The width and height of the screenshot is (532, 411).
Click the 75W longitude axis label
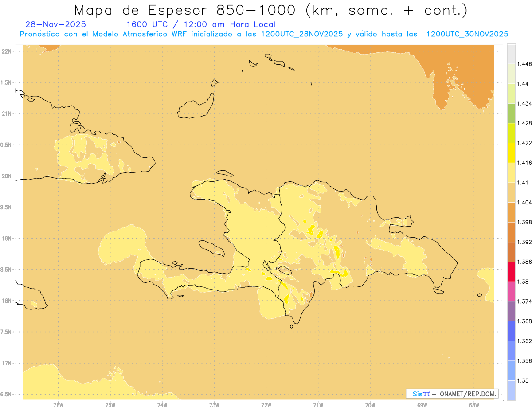tap(110, 405)
